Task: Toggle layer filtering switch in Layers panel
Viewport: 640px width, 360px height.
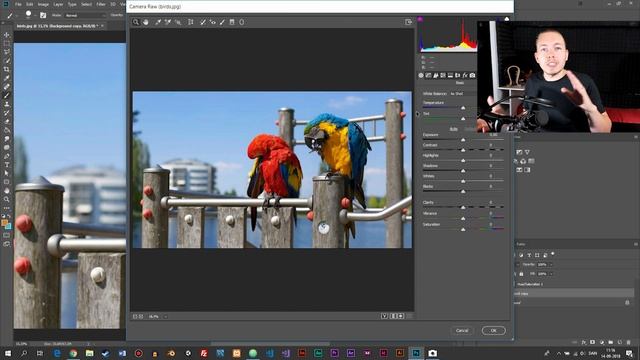Action: pyautogui.click(x=553, y=254)
